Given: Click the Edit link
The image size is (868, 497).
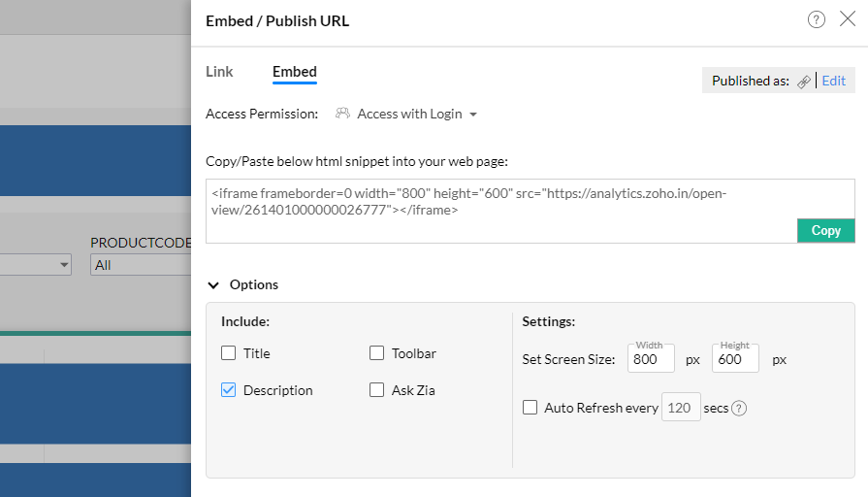Looking at the screenshot, I should click(833, 82).
